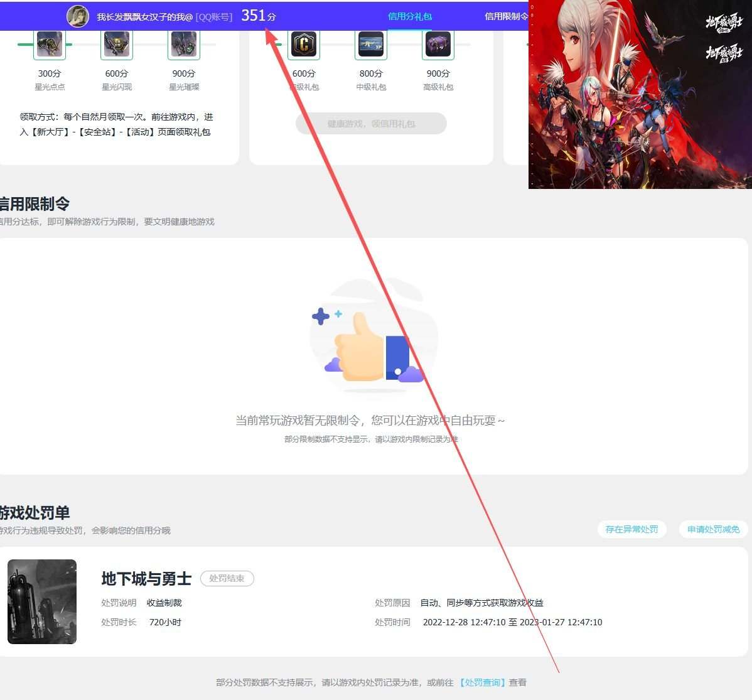The image size is (752, 700).
Task: Click the penalty time range 2022-12-28 text
Action: (512, 622)
